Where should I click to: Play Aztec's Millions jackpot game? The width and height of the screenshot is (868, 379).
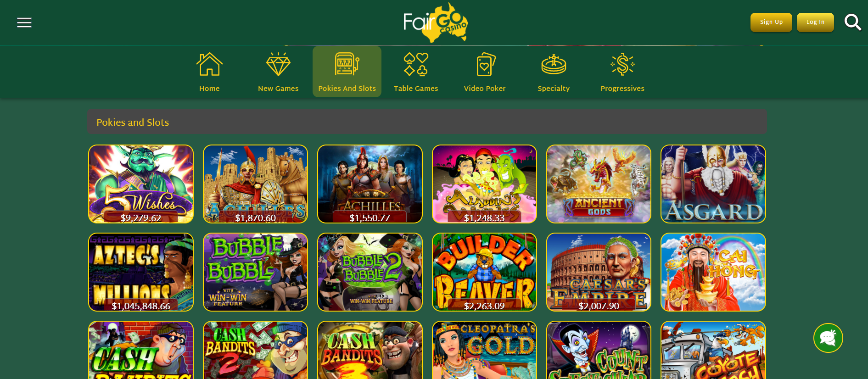point(141,272)
